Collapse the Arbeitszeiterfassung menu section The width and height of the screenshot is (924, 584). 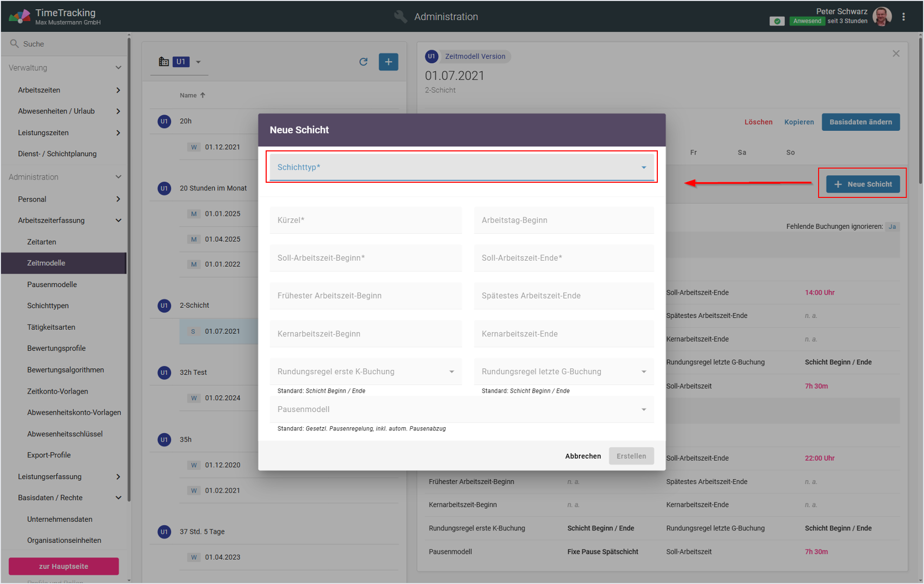118,221
